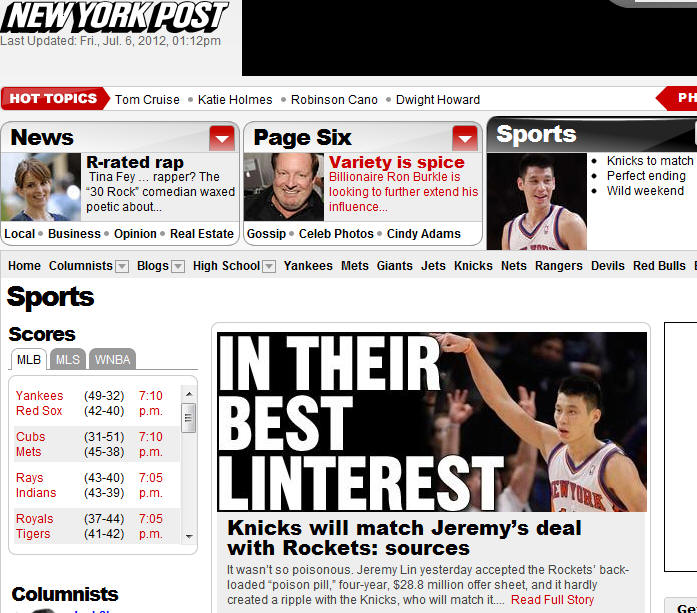Select Indians in the scores list
The width and height of the screenshot is (697, 613).
[x=36, y=493]
